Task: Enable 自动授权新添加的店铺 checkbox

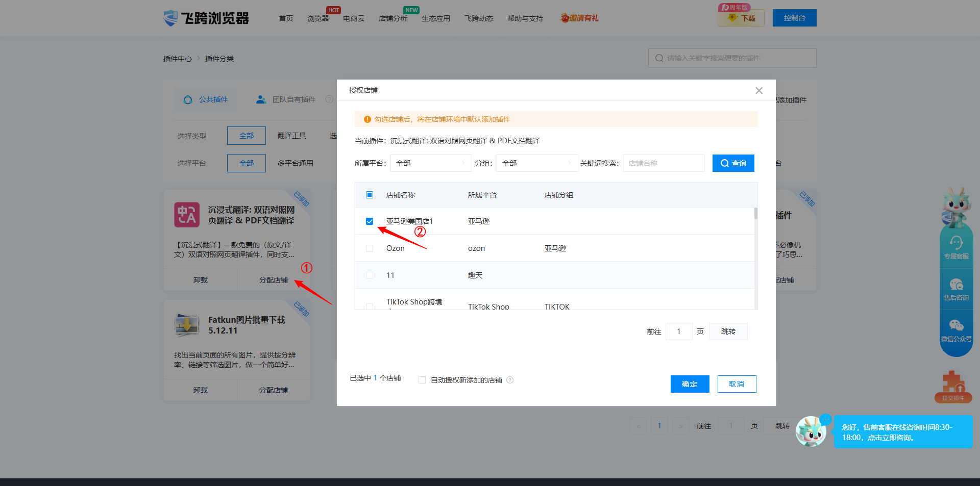Action: (x=422, y=380)
